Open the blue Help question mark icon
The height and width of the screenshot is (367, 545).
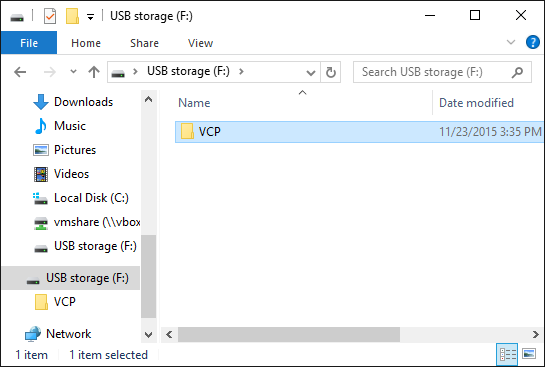(x=532, y=42)
